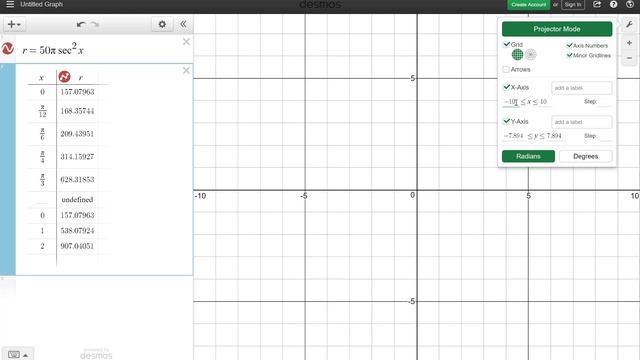Zoom out on the graph
Image resolution: width=640 pixels, height=360 pixels.
coord(629,58)
